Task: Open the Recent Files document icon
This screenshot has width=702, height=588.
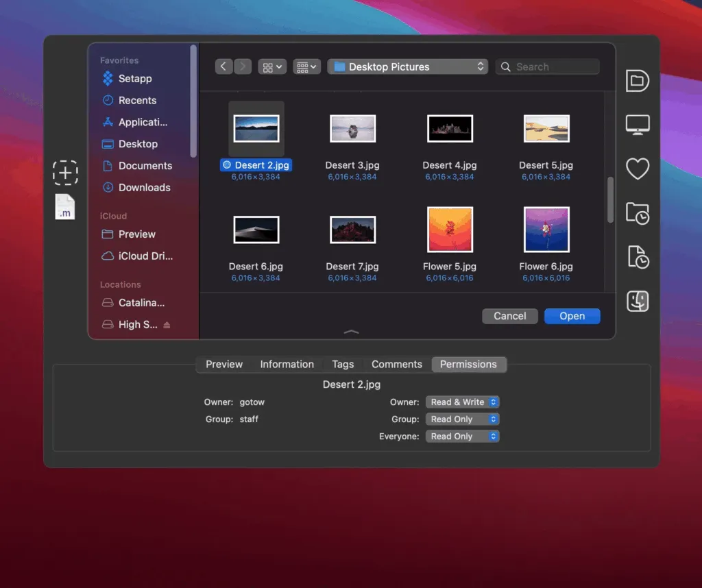Action: point(638,257)
